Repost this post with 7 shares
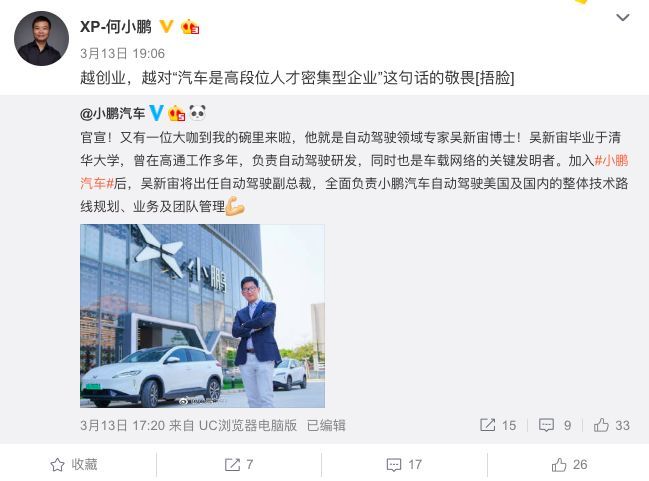Viewport: 649px width, 481px height. point(239,464)
